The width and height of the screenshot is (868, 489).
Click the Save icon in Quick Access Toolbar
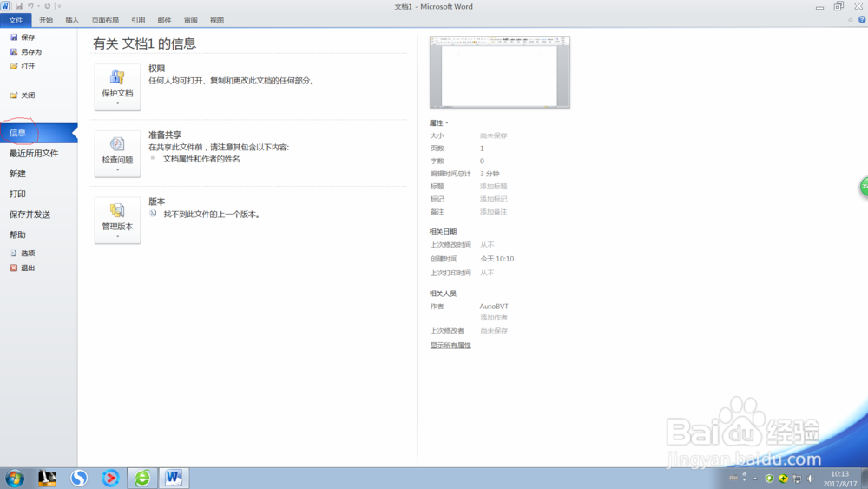(x=19, y=6)
